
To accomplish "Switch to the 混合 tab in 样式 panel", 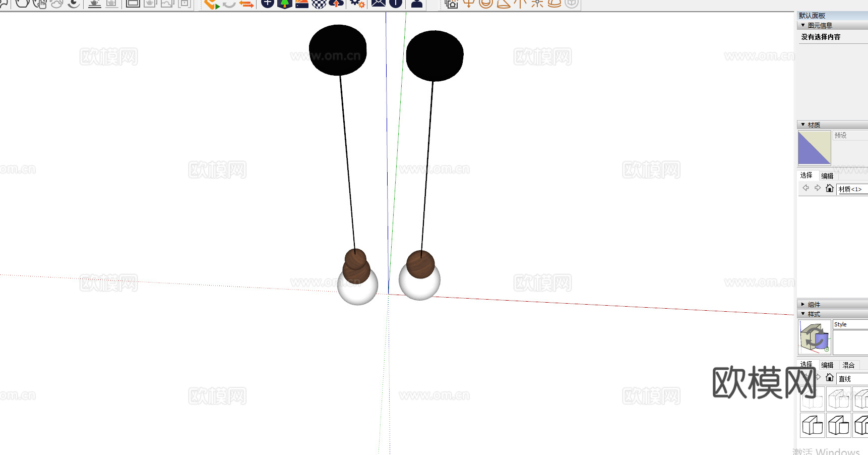I will [848, 365].
